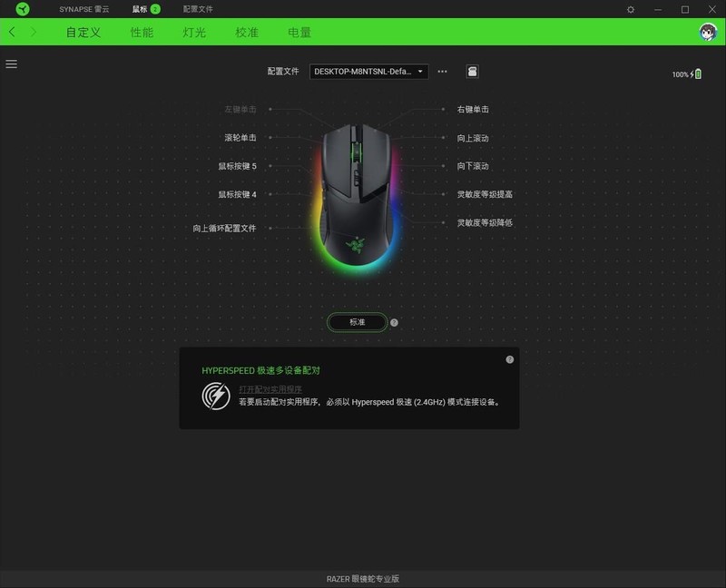This screenshot has height=588, width=726.
Task: Click the profile link icon next to 配置文件 dropdown
Action: [x=472, y=71]
